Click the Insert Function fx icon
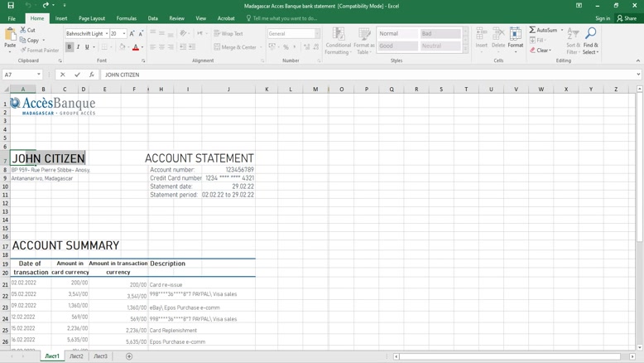Image resolution: width=644 pixels, height=363 pixels. coord(92,75)
